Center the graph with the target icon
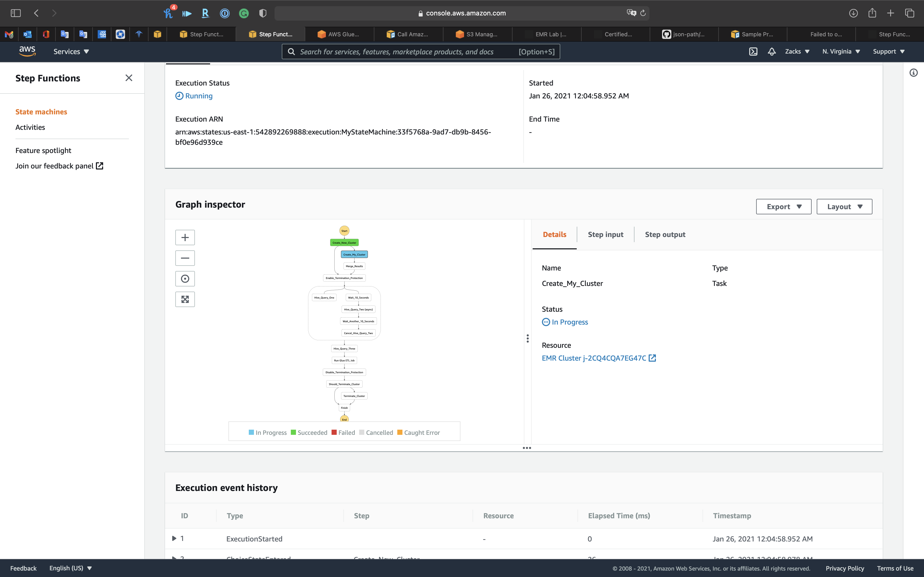Viewport: 924px width, 577px height. coord(185,278)
